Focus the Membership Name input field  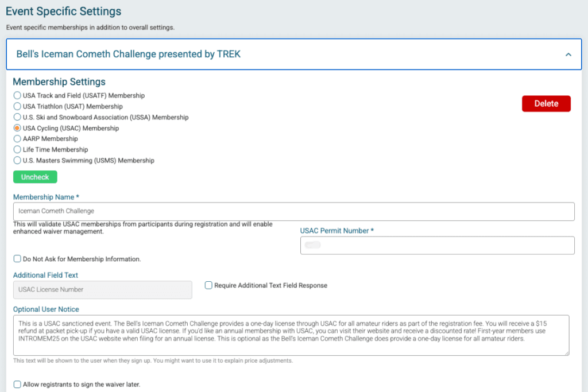[x=293, y=211]
